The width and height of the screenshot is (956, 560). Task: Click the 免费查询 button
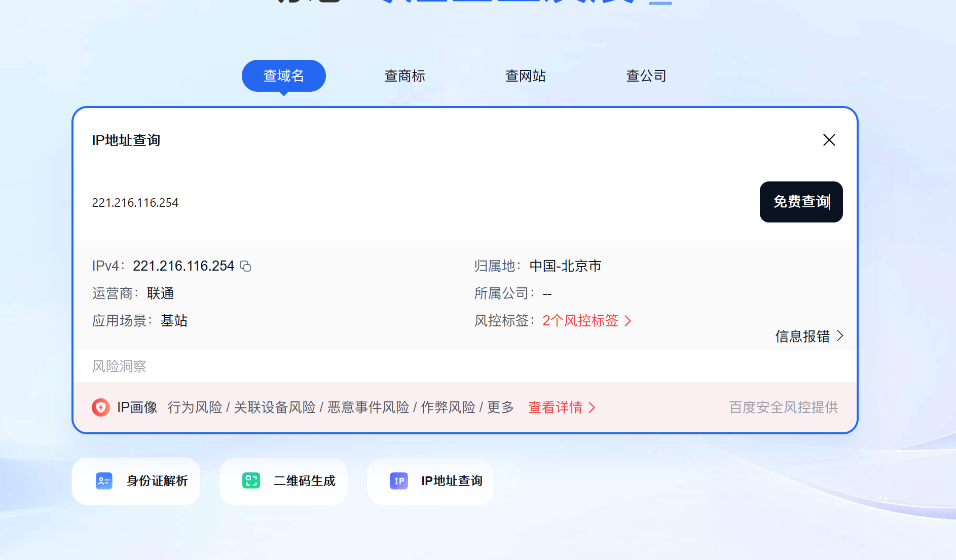801,202
